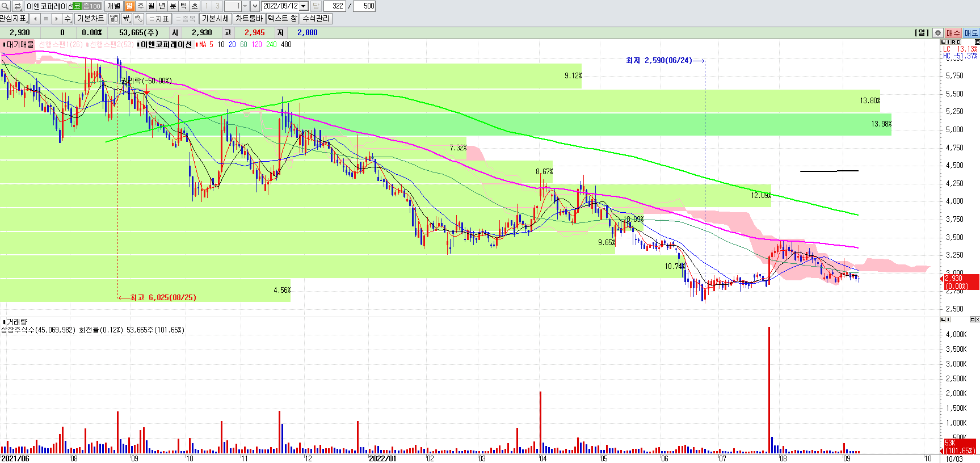
Task: Switch to the minute 분 period
Action: [x=173, y=6]
